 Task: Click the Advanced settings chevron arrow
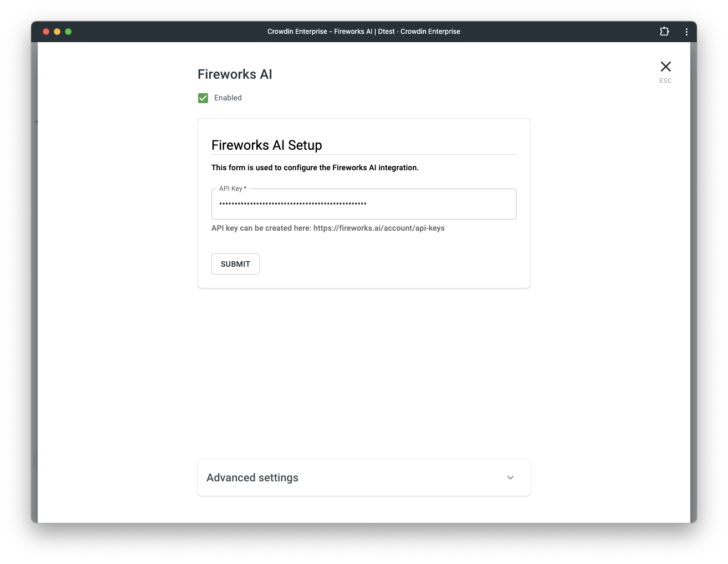coord(510,477)
